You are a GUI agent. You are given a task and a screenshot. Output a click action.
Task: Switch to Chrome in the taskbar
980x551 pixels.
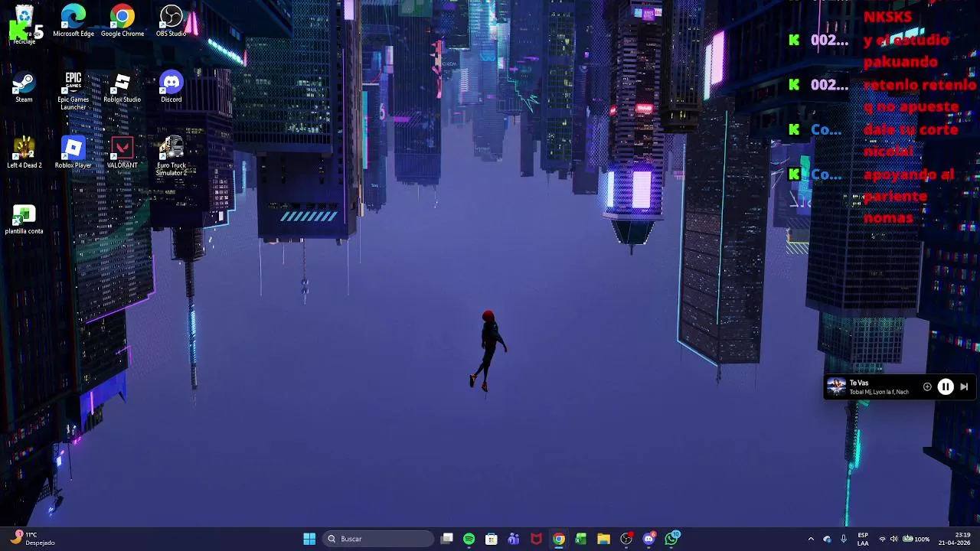(559, 539)
